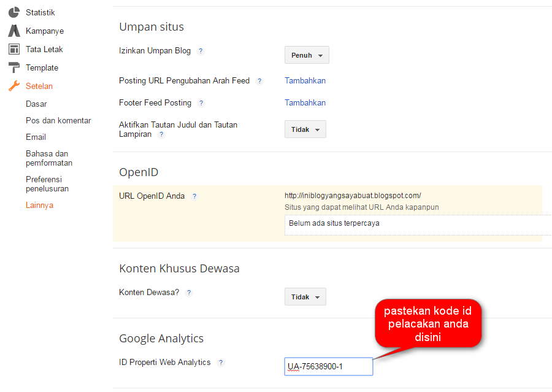The image size is (552, 392).
Task: Open Preferensi penelusuran settings
Action: pyautogui.click(x=47, y=184)
